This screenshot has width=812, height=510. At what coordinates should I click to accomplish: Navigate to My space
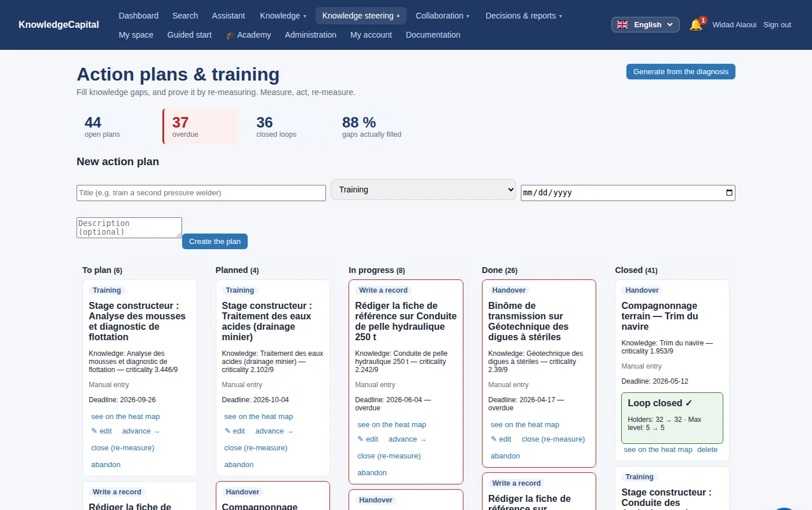[136, 35]
